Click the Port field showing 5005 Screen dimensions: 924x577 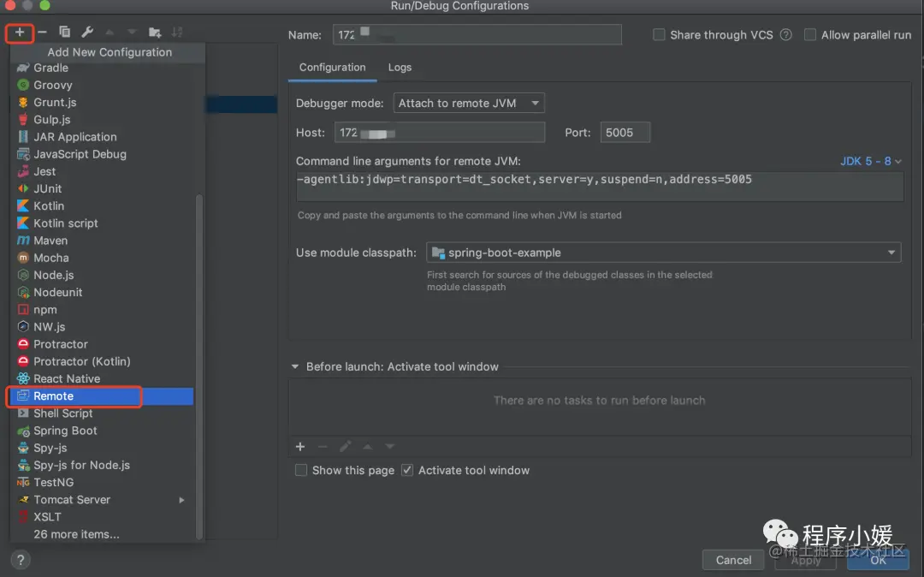(625, 133)
